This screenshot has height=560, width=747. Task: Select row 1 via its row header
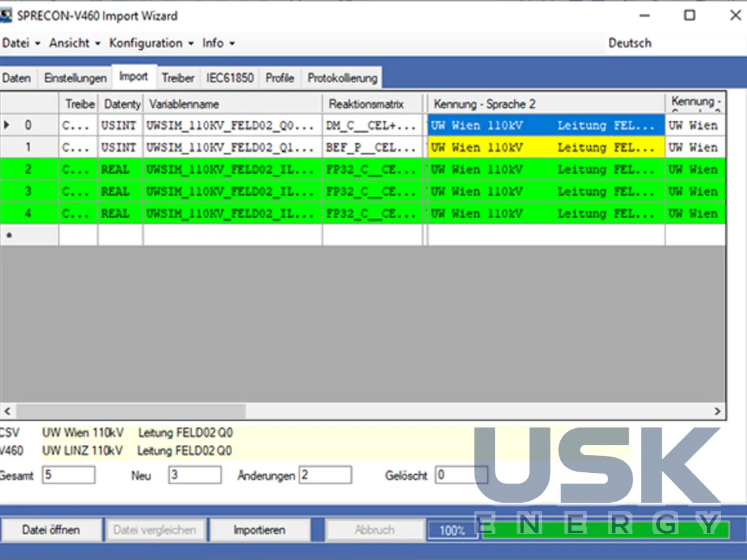point(29,147)
